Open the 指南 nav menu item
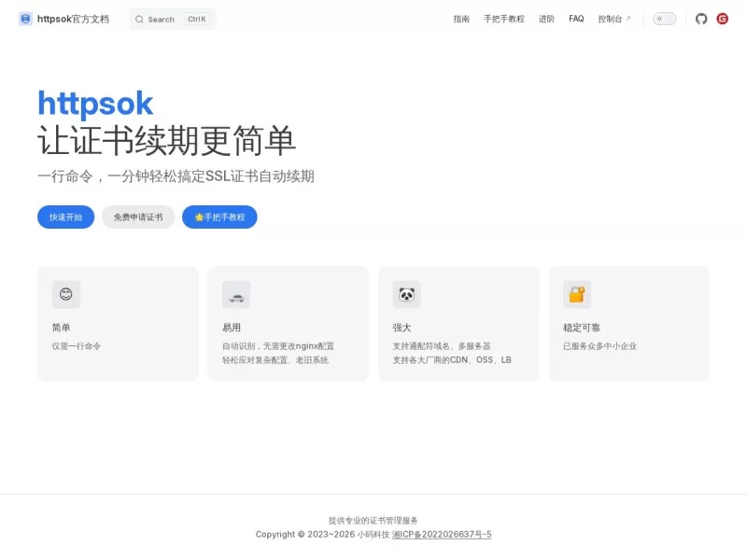This screenshot has height=560, width=747. (x=461, y=19)
